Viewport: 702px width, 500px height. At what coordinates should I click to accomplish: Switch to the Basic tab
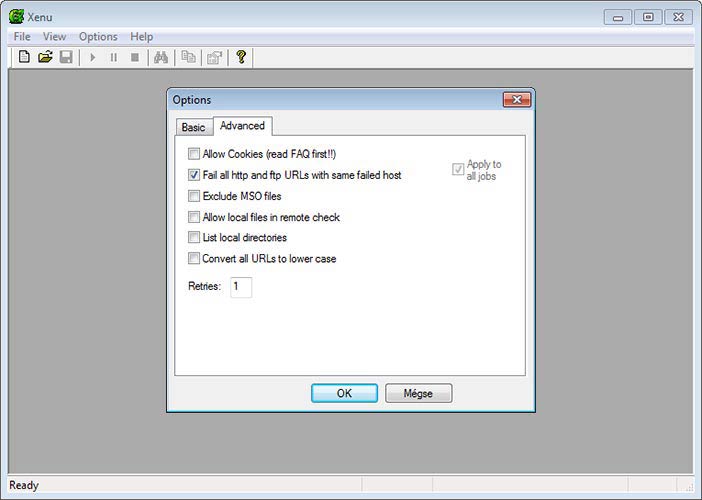click(193, 128)
